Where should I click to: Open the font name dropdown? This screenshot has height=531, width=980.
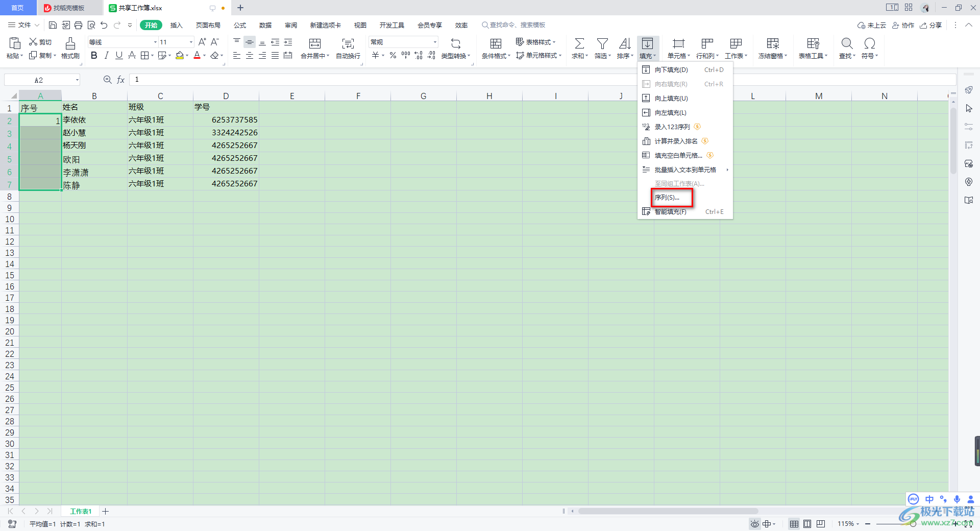click(155, 42)
